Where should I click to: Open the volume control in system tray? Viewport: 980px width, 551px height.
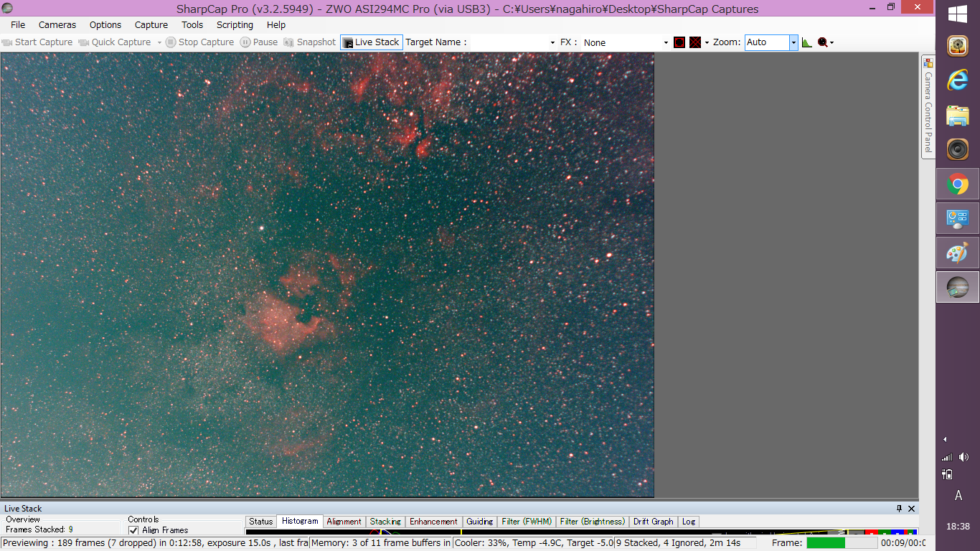963,457
